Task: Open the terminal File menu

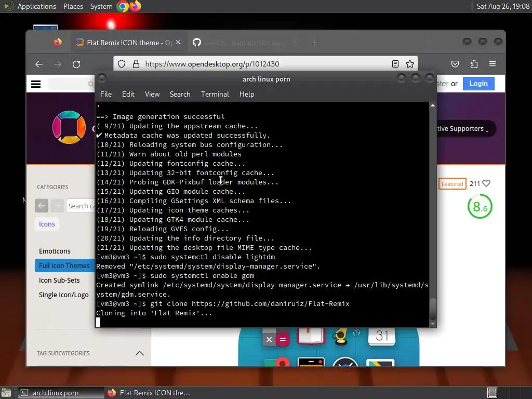Action: [x=106, y=95]
